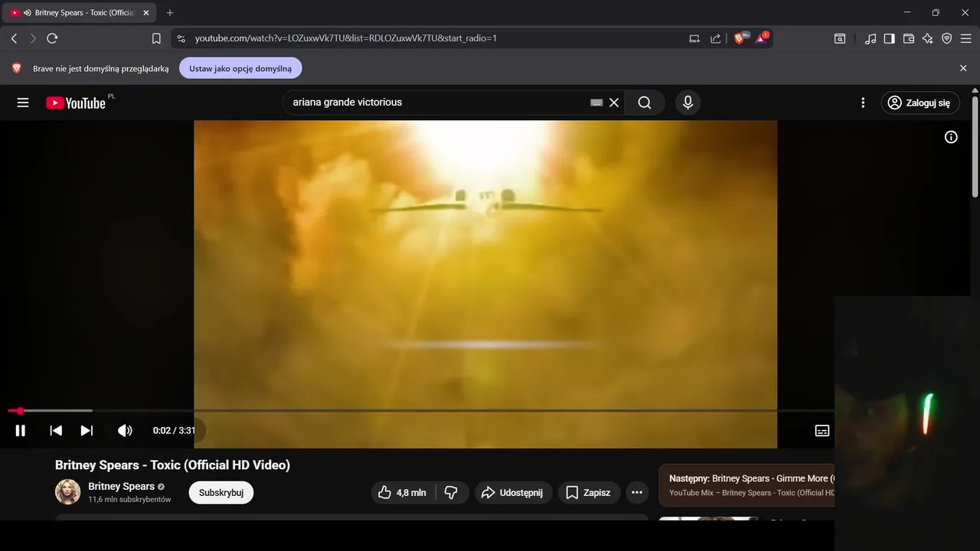The height and width of the screenshot is (551, 980).
Task: Click the Subskrybuj button
Action: click(221, 493)
